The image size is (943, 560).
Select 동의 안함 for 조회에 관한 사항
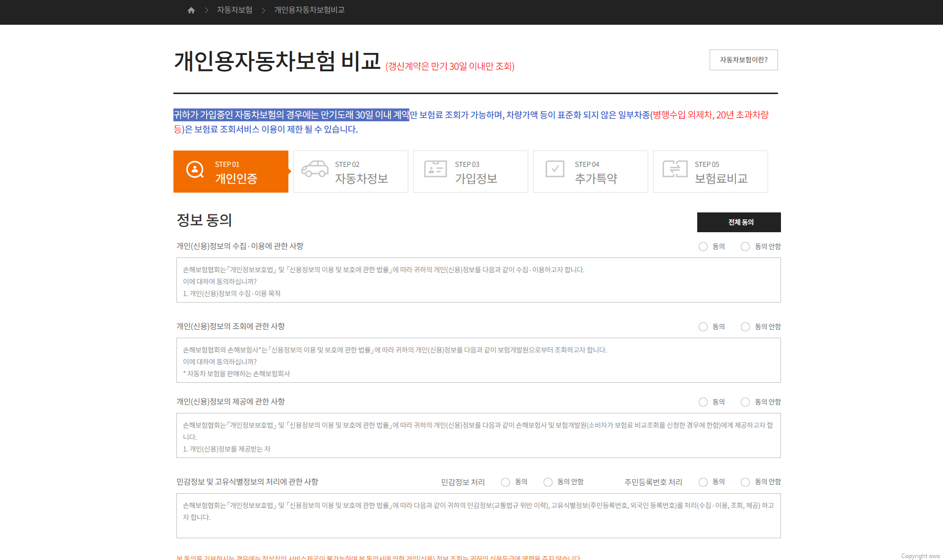coord(745,327)
